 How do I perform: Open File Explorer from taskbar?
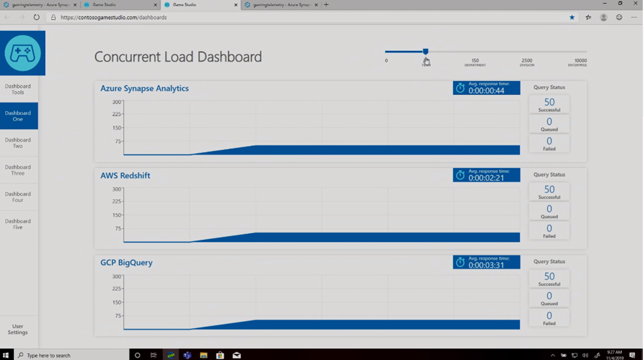(204, 355)
